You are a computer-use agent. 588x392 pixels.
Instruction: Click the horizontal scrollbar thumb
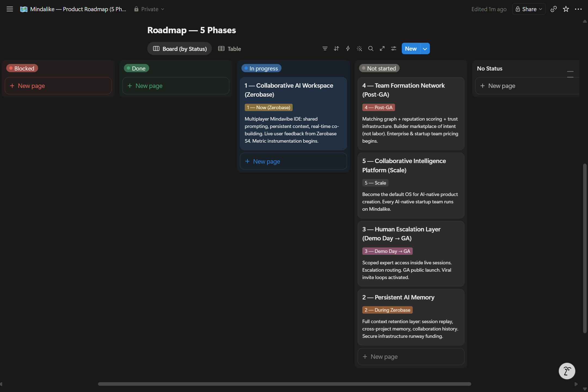284,384
